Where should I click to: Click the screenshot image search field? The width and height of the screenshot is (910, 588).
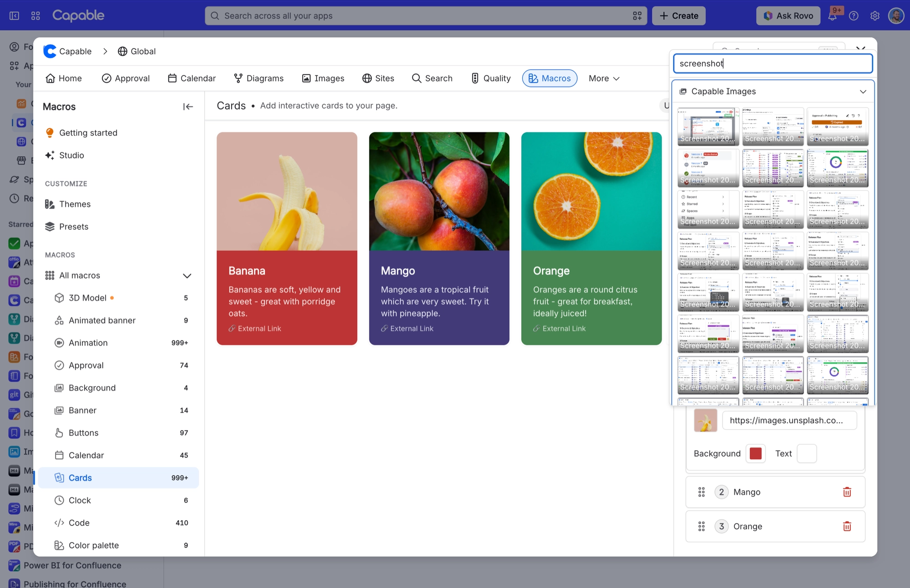point(773,64)
